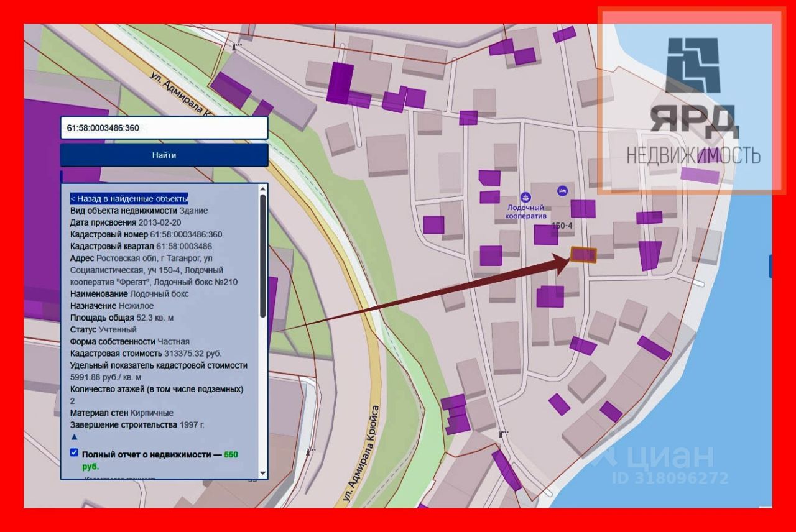This screenshot has height=532, width=796.
Task: Click the Вид объекта недвижимости Здание line
Action: [x=139, y=211]
